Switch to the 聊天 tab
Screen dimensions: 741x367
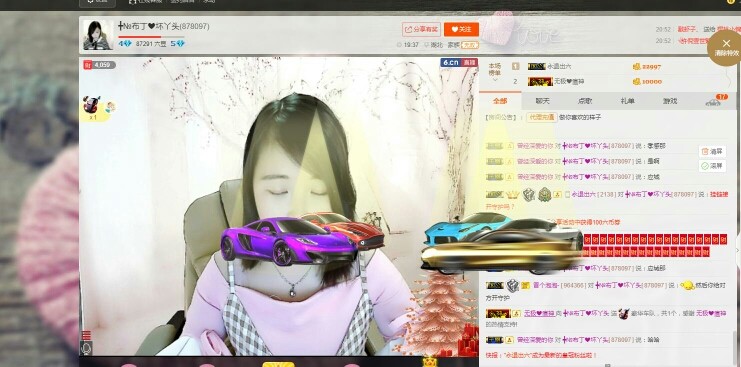(x=543, y=101)
